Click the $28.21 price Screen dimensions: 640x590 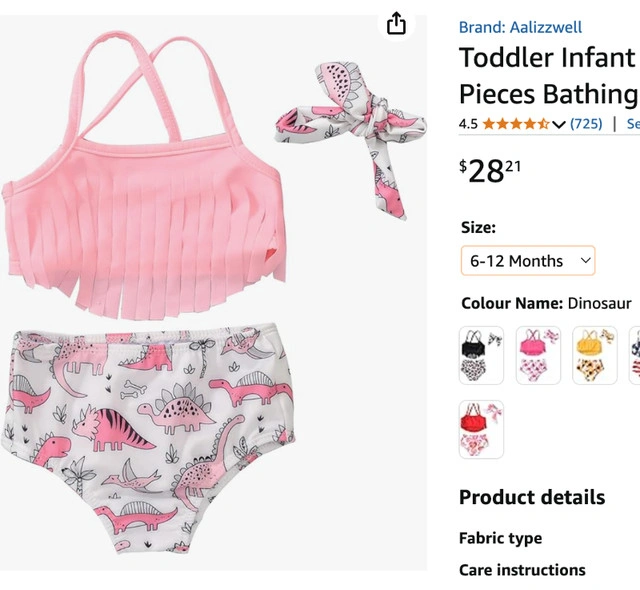tap(490, 170)
